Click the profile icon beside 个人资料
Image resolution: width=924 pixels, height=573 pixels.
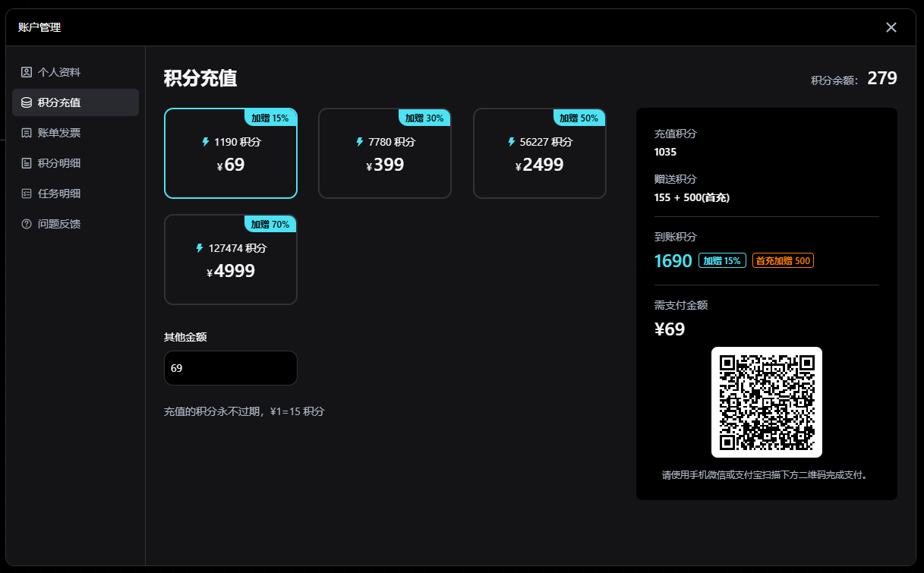pyautogui.click(x=27, y=72)
